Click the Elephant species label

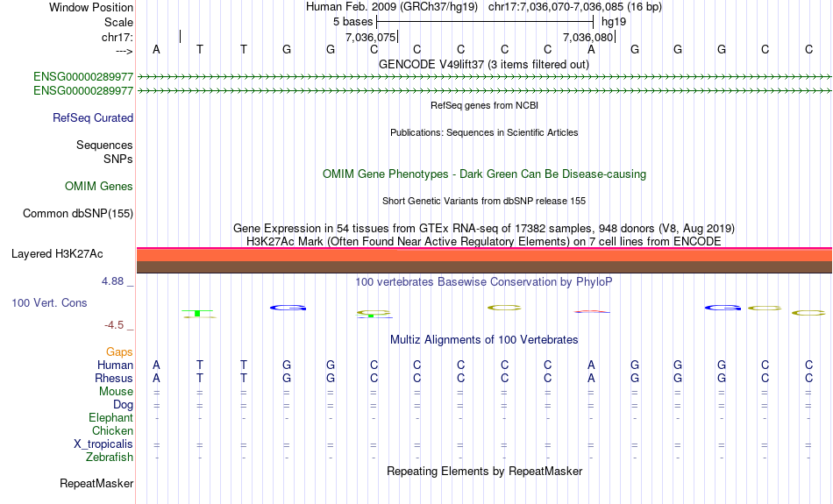pyautogui.click(x=111, y=418)
